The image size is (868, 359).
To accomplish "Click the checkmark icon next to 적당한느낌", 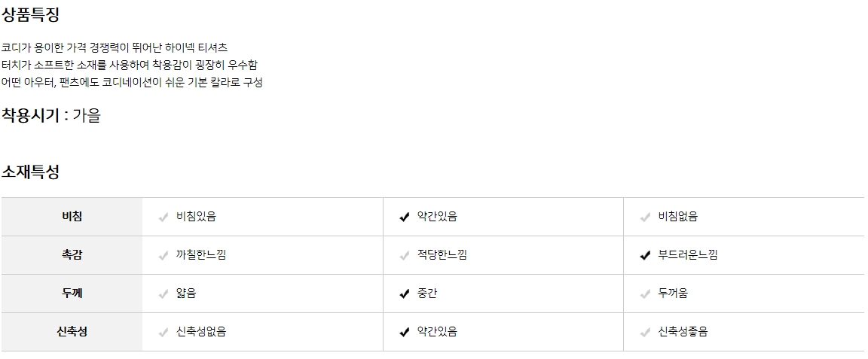I will pyautogui.click(x=405, y=256).
